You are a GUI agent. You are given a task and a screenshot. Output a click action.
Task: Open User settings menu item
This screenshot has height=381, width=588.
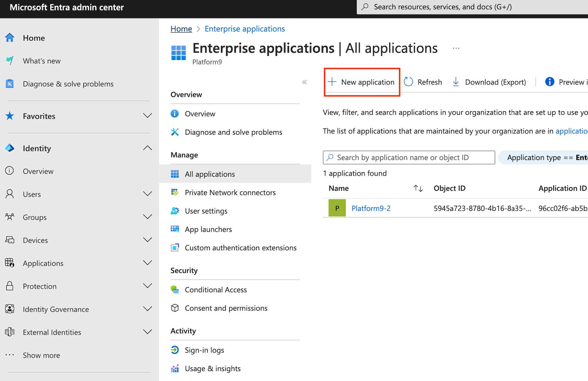coord(206,211)
